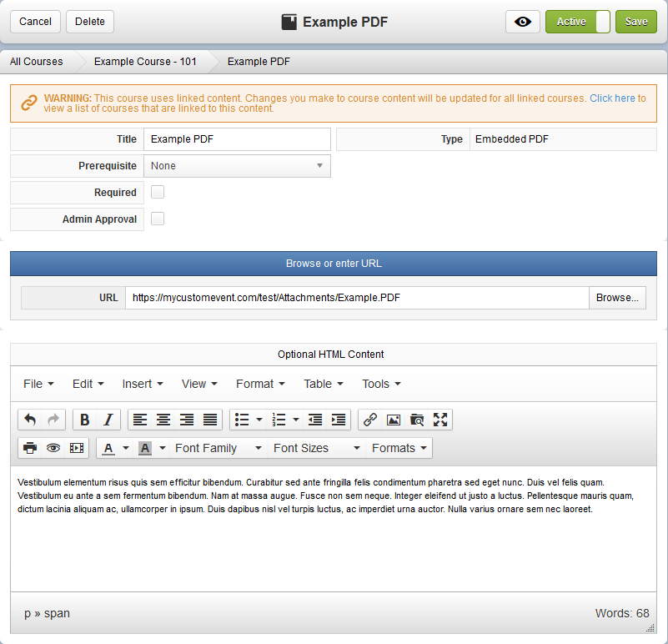The height and width of the screenshot is (644, 668).
Task: Go to Example Course - 101 breadcrumb
Action: [145, 62]
